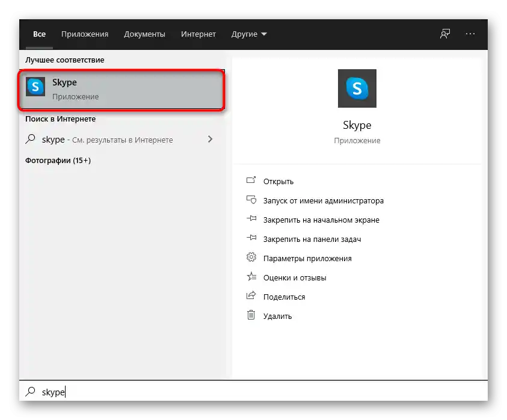Click the pin icon for Закрепить на начальном экране
The height and width of the screenshot is (420, 507).
click(x=251, y=219)
